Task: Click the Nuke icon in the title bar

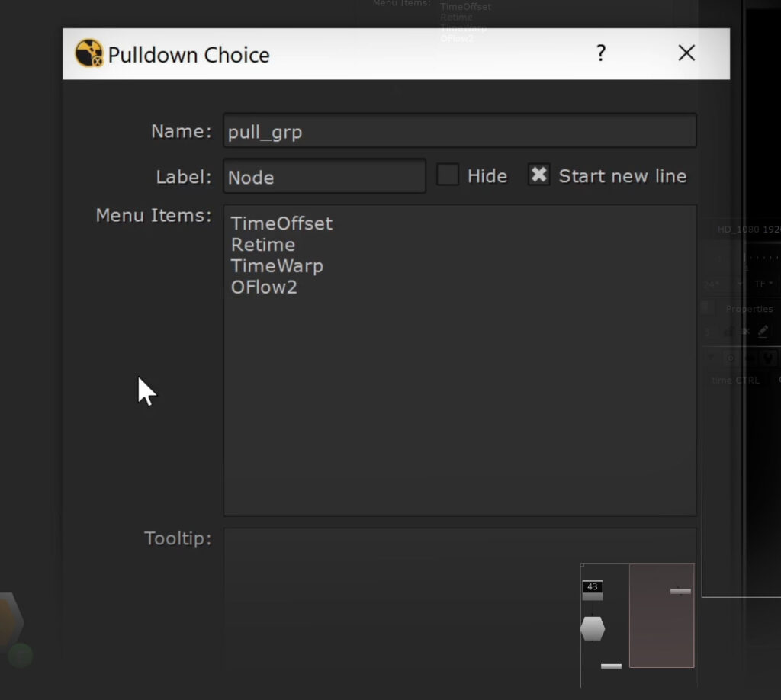Action: (x=88, y=53)
